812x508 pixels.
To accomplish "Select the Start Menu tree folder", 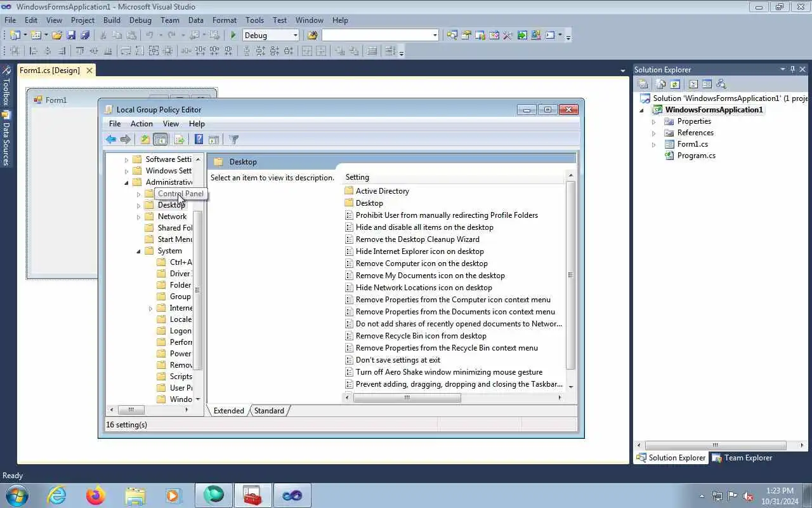I will coord(175,240).
